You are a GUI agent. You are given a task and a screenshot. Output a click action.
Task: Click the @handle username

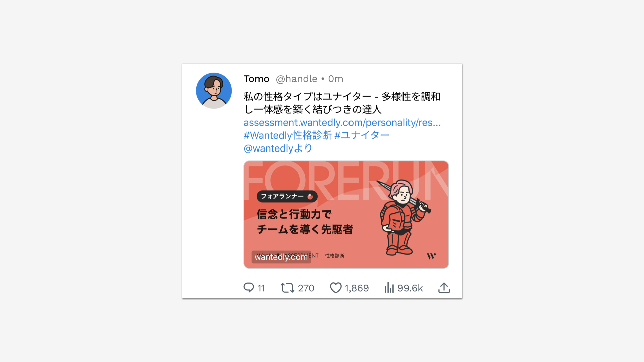[297, 79]
